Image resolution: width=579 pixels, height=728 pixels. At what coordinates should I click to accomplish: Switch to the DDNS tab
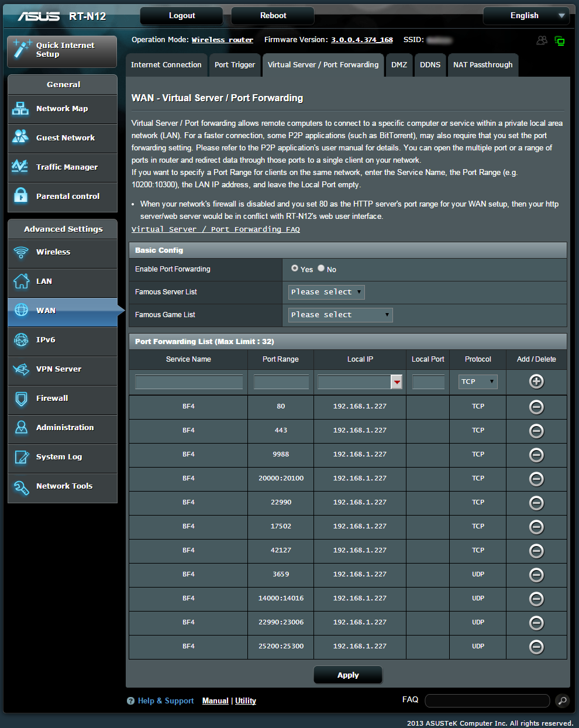click(x=430, y=65)
